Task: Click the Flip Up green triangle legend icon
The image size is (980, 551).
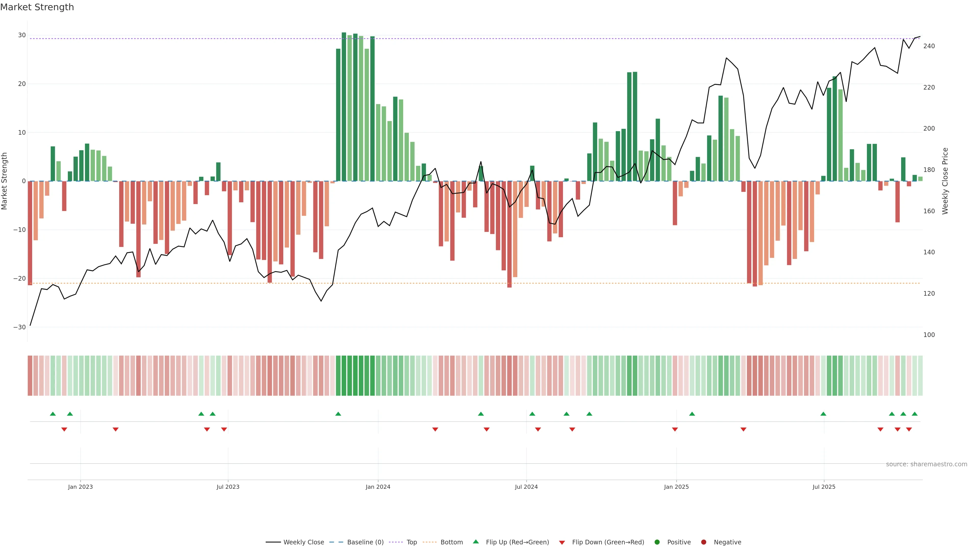Action: coord(475,542)
